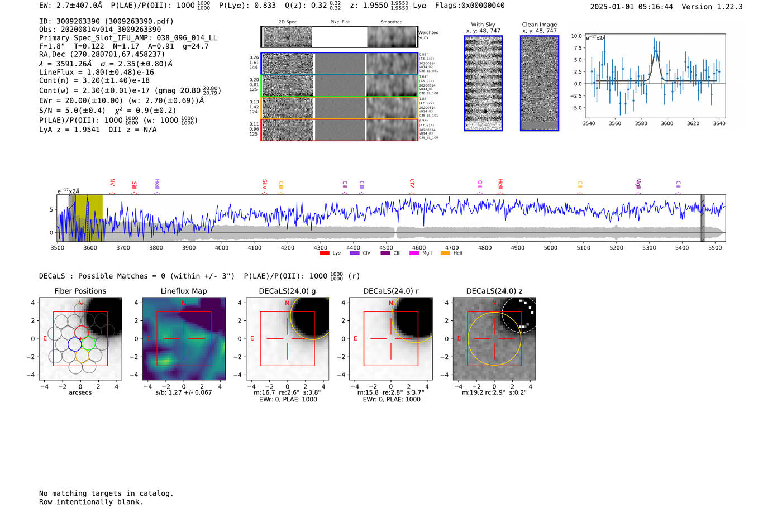
Task: Click the MgII line label
Action: click(x=638, y=185)
